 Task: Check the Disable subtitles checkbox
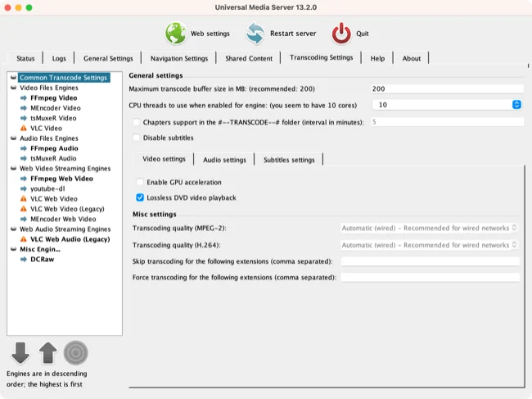[137, 138]
